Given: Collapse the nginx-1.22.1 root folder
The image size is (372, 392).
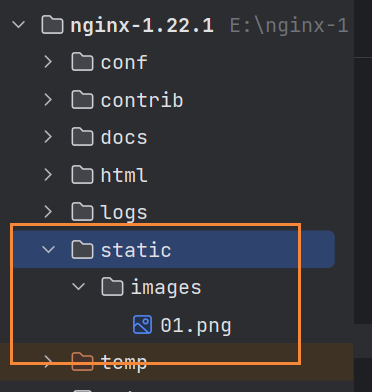Looking at the screenshot, I should [x=19, y=24].
